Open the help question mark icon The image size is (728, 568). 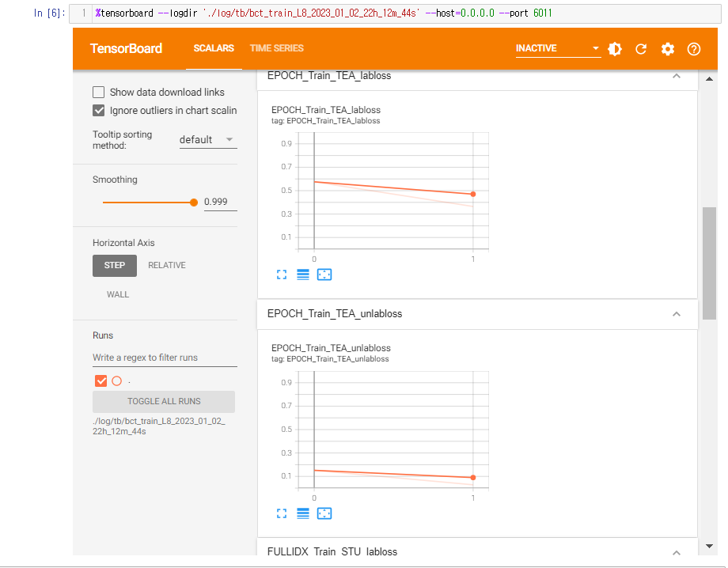click(694, 49)
